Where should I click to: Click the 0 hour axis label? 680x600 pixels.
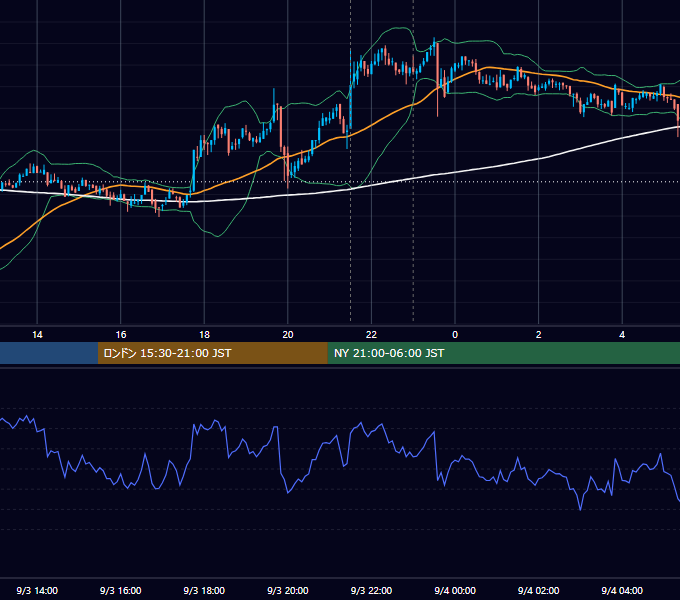point(455,335)
